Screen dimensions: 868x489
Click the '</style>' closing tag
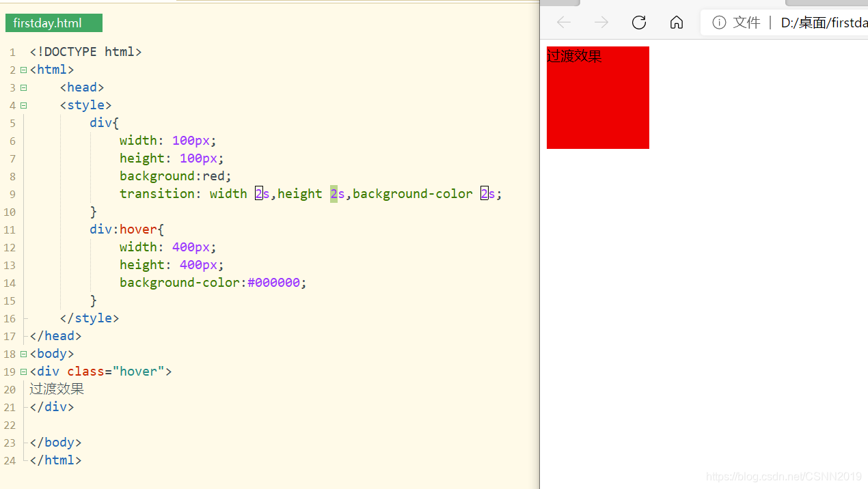tap(90, 318)
